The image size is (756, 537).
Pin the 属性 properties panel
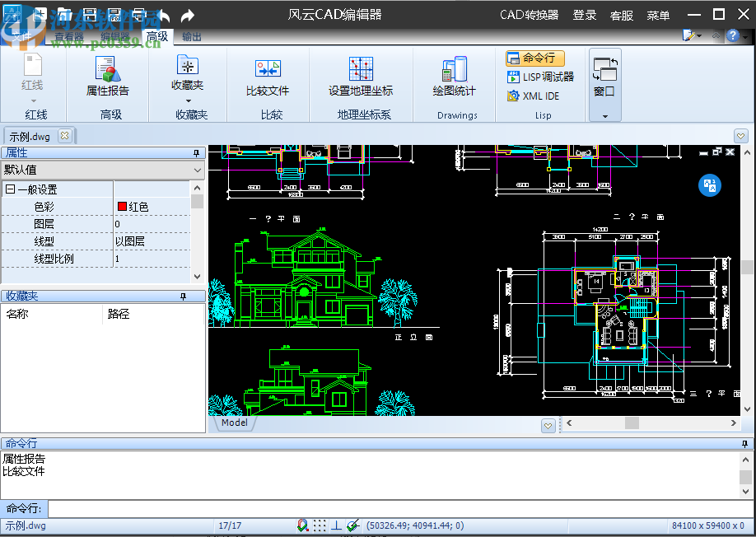196,153
